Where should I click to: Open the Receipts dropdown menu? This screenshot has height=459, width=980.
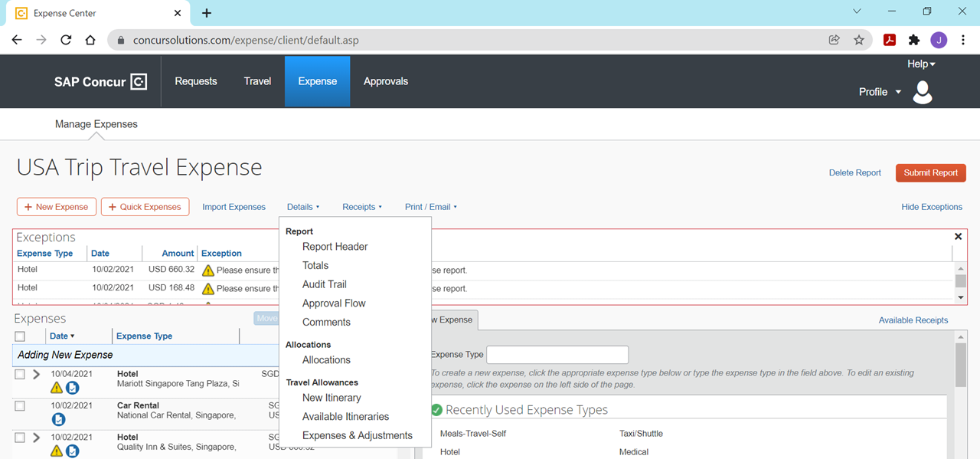coord(362,207)
